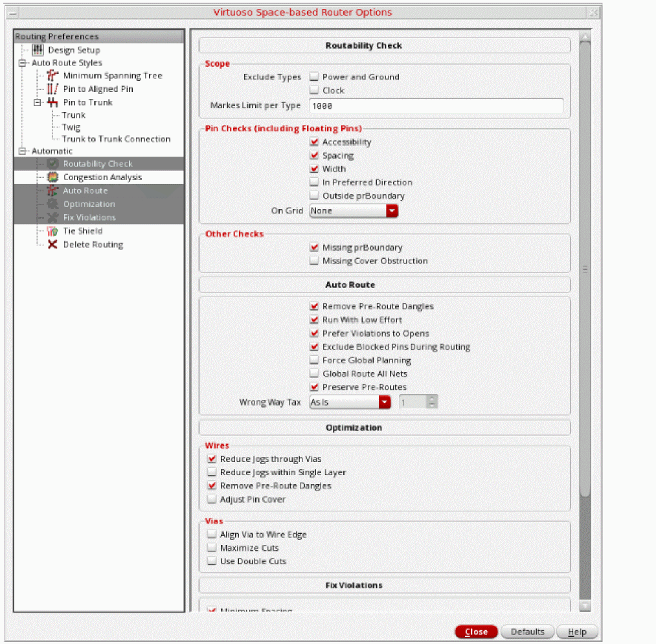Uncheck Spacing pin check
The width and height of the screenshot is (656, 644).
tap(314, 155)
